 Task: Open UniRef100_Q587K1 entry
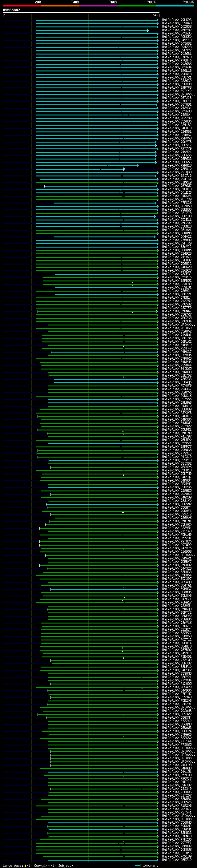point(177,78)
